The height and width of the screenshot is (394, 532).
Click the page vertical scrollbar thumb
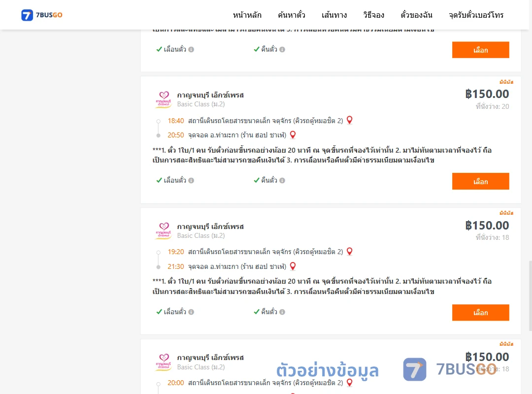[531, 295]
